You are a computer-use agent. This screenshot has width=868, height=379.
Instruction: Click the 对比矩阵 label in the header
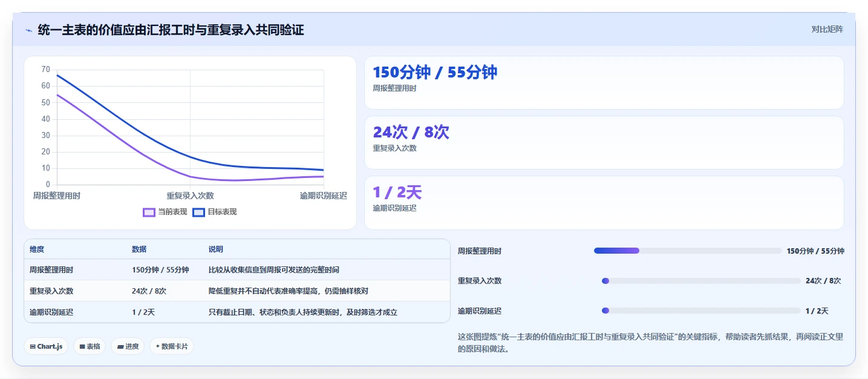pos(827,29)
